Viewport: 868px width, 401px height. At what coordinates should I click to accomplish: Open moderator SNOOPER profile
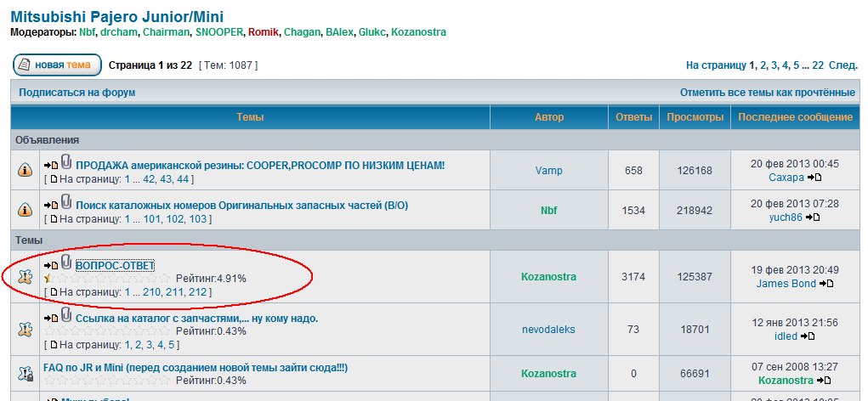(219, 32)
